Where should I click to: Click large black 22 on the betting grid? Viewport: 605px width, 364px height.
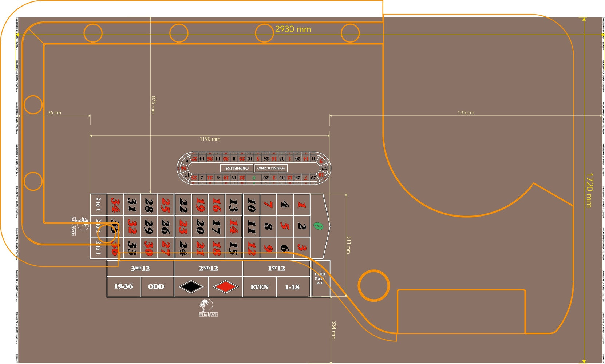pos(183,205)
